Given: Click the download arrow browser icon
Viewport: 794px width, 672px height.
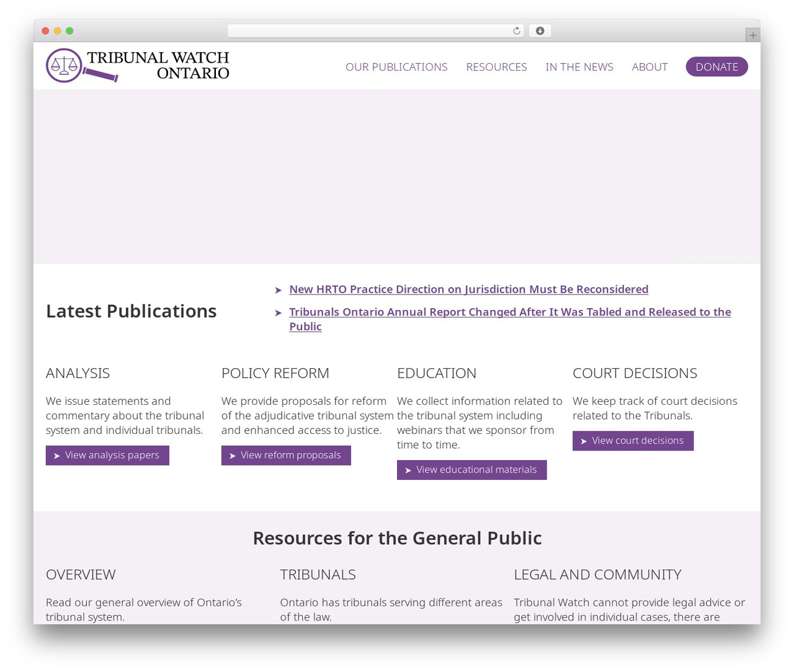Looking at the screenshot, I should (x=540, y=31).
